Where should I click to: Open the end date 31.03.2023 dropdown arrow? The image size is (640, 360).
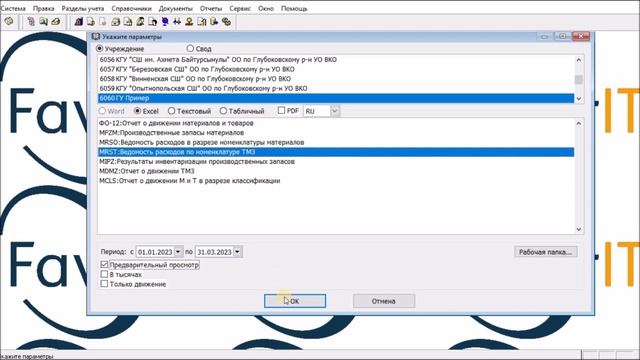[x=238, y=252]
